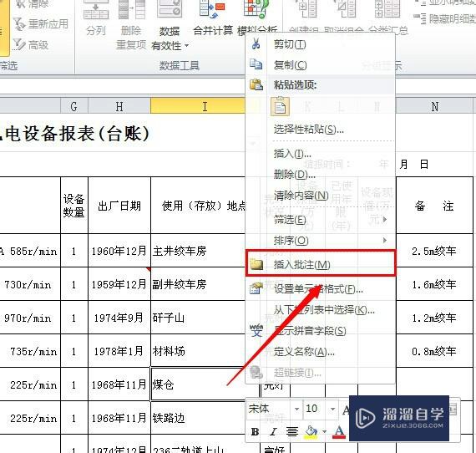Open the 宋体 font name dropdown
The image size is (476, 453).
(296, 409)
